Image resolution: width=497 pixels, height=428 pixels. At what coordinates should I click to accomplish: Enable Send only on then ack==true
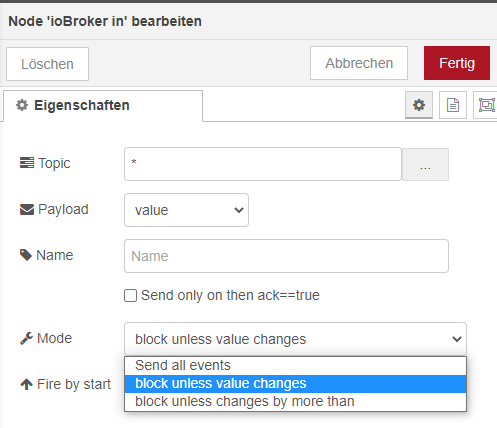click(x=130, y=295)
